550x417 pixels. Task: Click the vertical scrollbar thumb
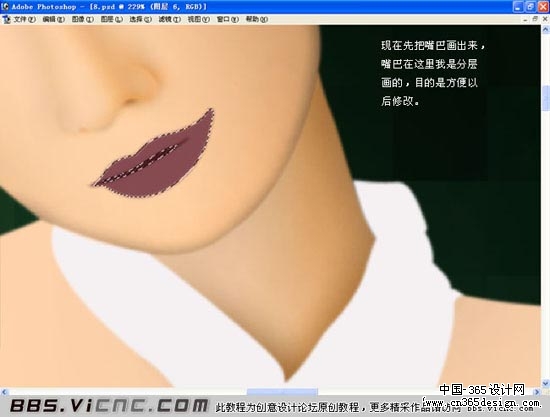(x=545, y=98)
